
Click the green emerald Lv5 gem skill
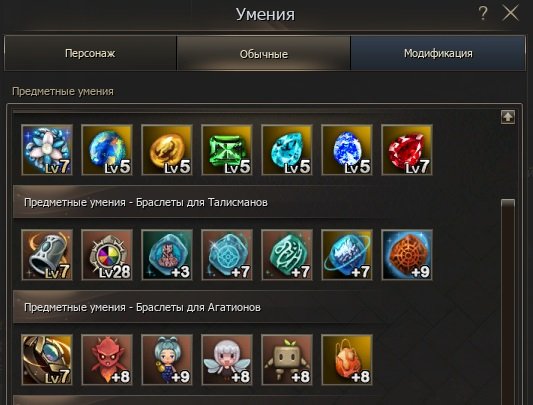pyautogui.click(x=227, y=150)
